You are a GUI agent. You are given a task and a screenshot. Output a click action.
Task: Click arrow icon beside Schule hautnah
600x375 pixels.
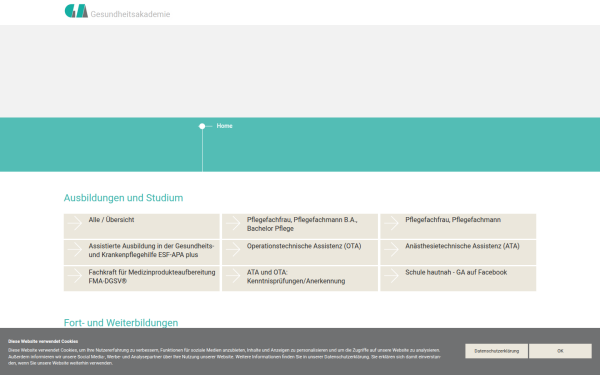(x=391, y=276)
